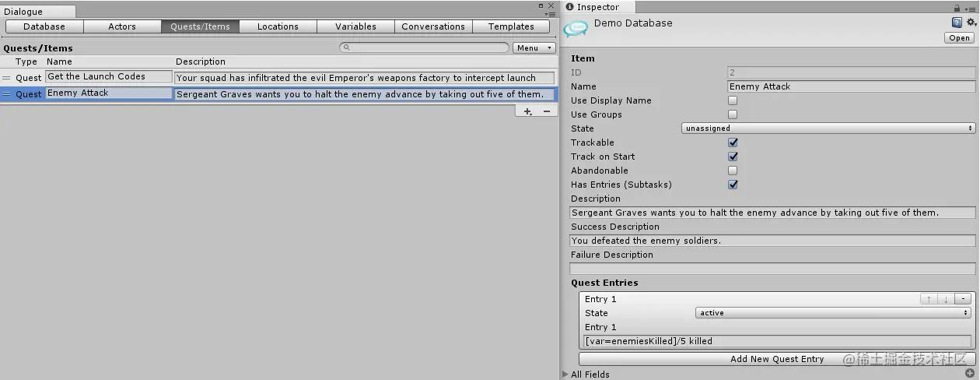The width and height of the screenshot is (980, 380).
Task: Open the Inspector panel options menu icon
Action: pyautogui.click(x=971, y=8)
